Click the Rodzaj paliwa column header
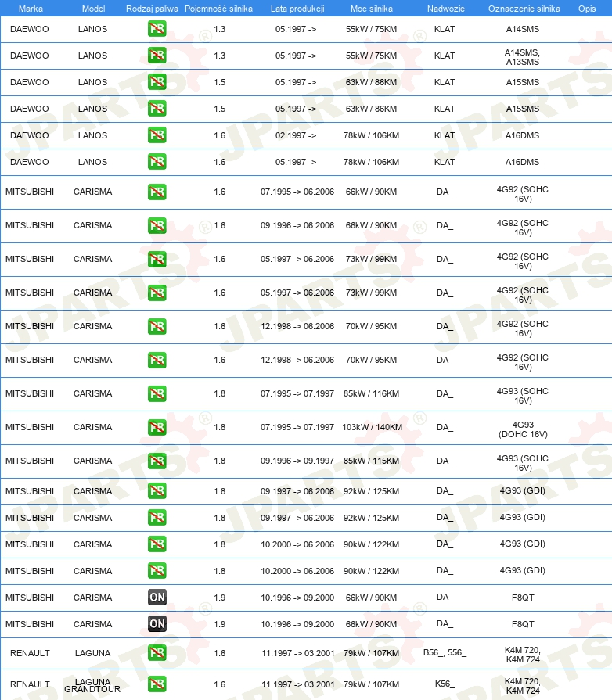 [152, 9]
